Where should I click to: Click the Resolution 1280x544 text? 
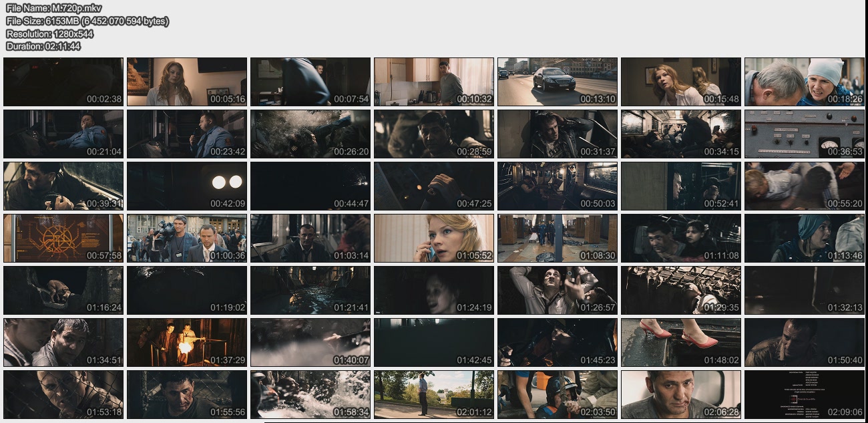pyautogui.click(x=50, y=33)
